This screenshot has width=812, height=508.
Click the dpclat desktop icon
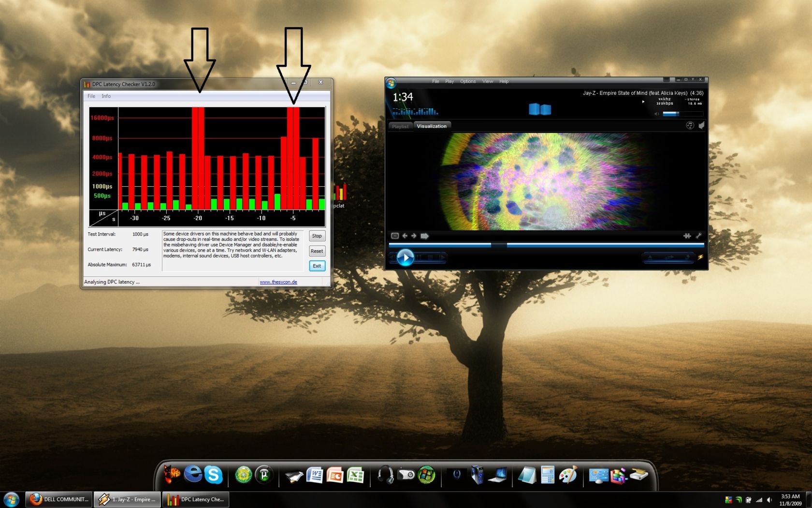(x=340, y=195)
